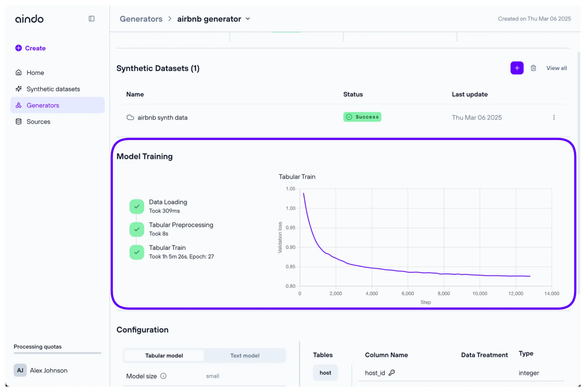Screen dimensions: 586x392
Task: Click the Processing quotas progress bar
Action: (x=57, y=353)
